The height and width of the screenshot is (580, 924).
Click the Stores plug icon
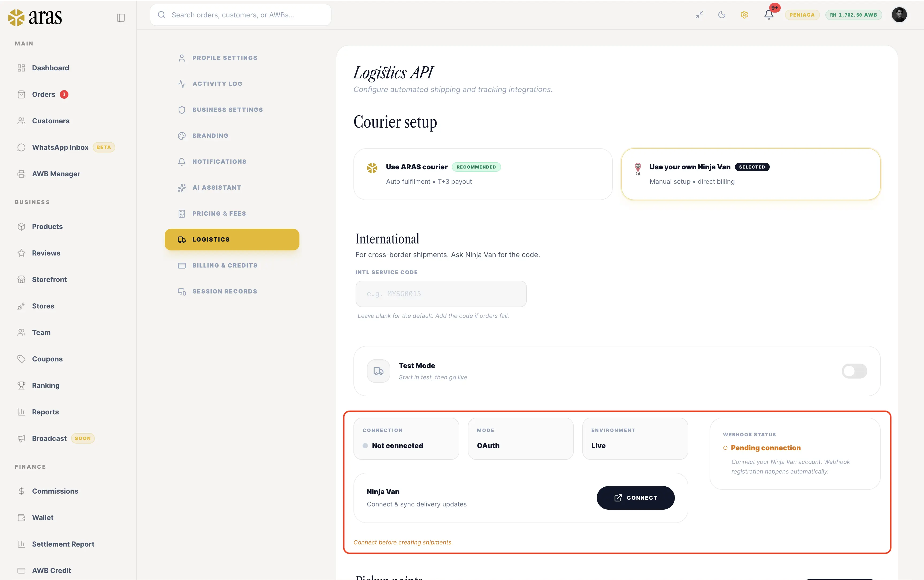[x=21, y=306]
